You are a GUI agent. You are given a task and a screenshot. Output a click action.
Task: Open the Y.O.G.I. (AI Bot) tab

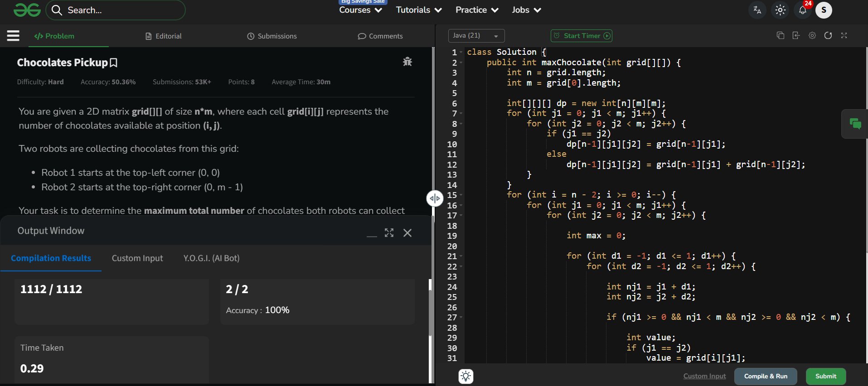point(211,258)
